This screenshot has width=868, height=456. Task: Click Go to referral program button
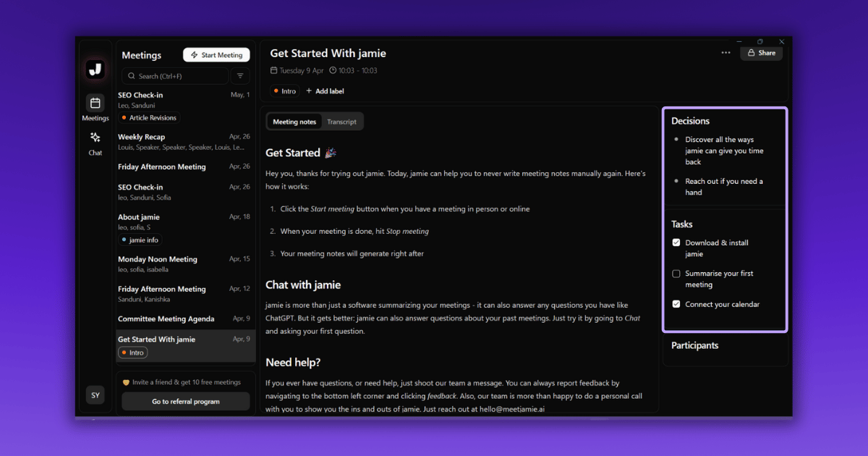coord(186,401)
